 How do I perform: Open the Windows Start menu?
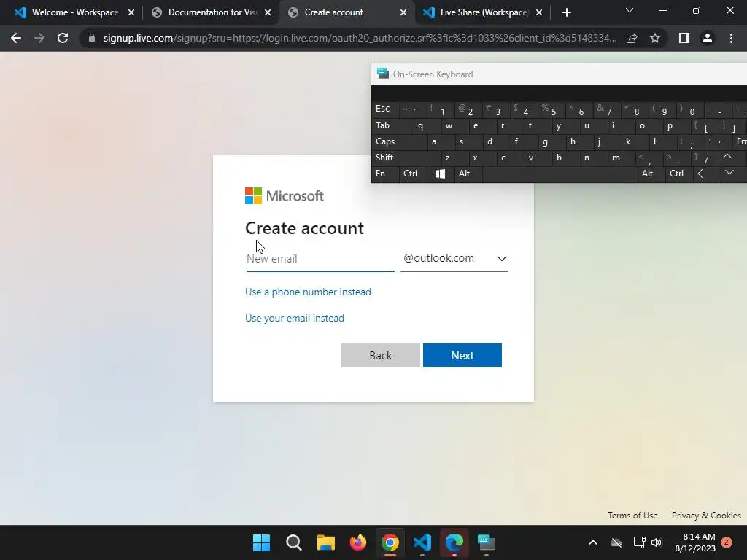click(x=261, y=542)
